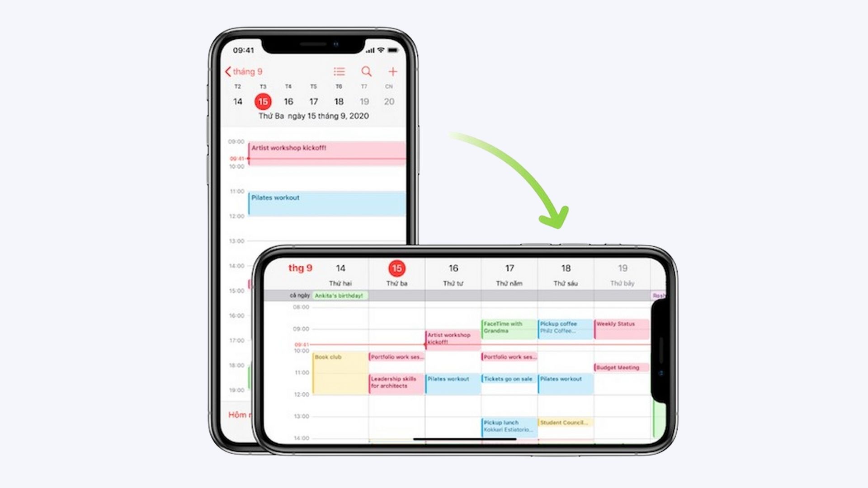The image size is (868, 488).
Task: Tap the list view icon
Action: [x=340, y=71]
